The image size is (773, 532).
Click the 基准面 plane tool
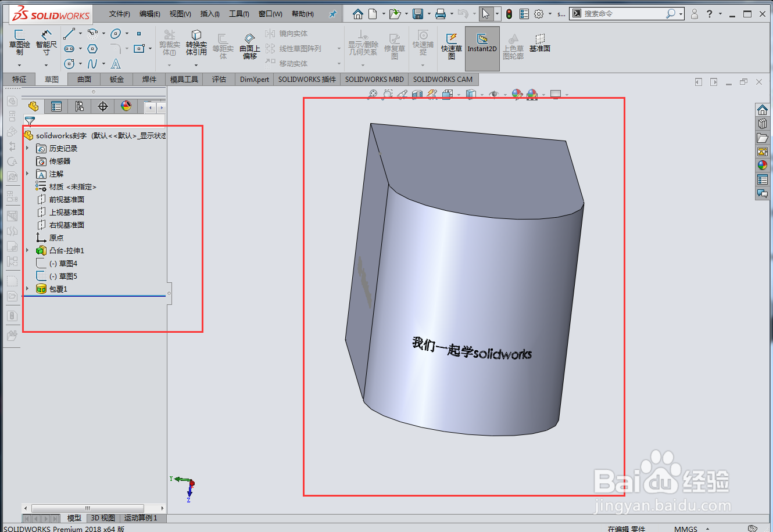pyautogui.click(x=540, y=43)
